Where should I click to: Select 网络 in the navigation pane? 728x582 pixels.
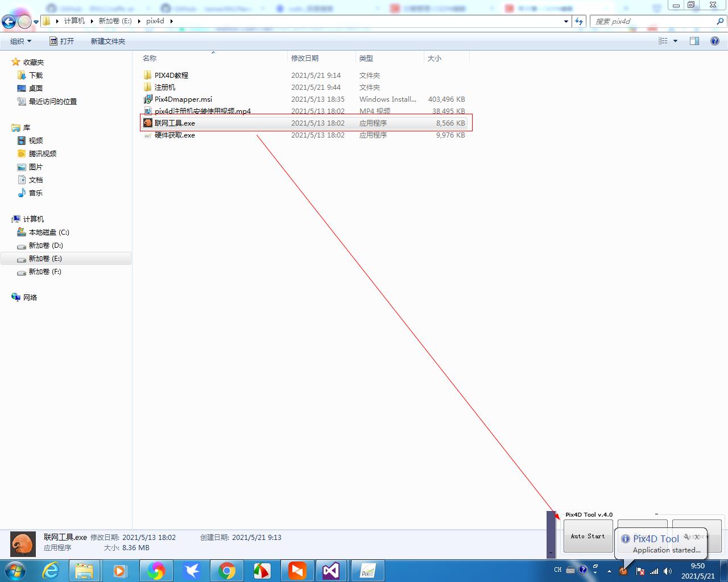click(30, 297)
